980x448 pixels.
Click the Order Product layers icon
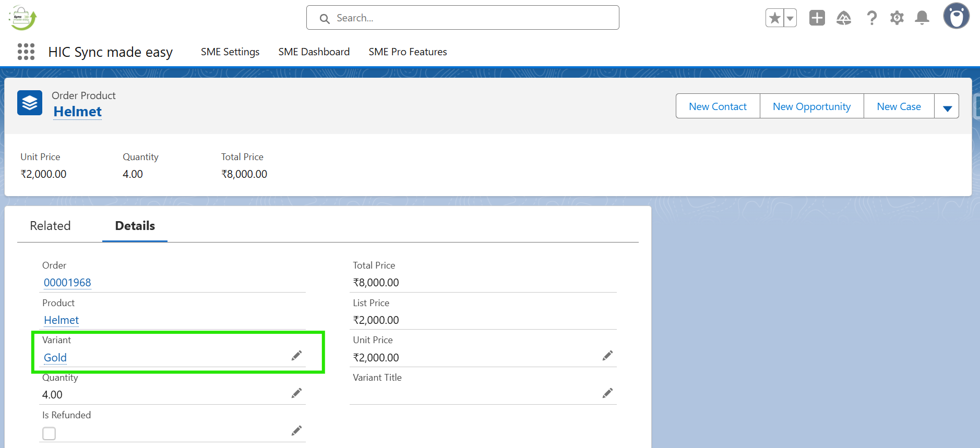[x=30, y=103]
